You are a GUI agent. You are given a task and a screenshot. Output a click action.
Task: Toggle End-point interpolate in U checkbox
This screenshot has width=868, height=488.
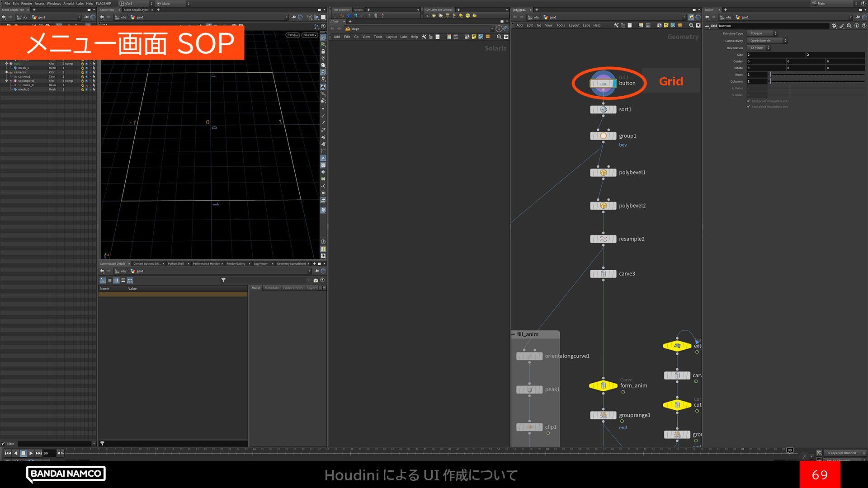coord(749,101)
